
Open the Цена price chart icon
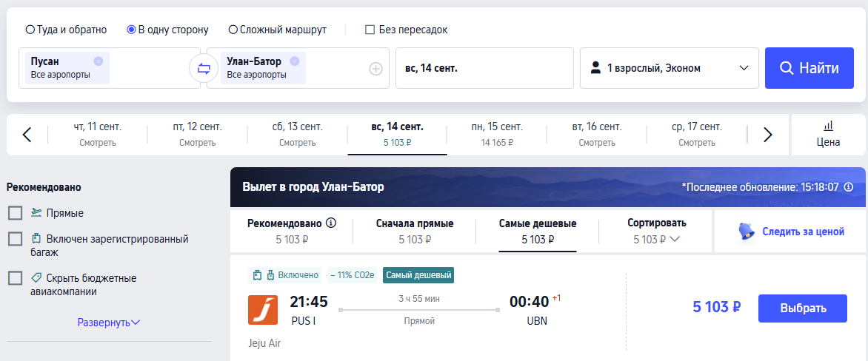point(828,135)
